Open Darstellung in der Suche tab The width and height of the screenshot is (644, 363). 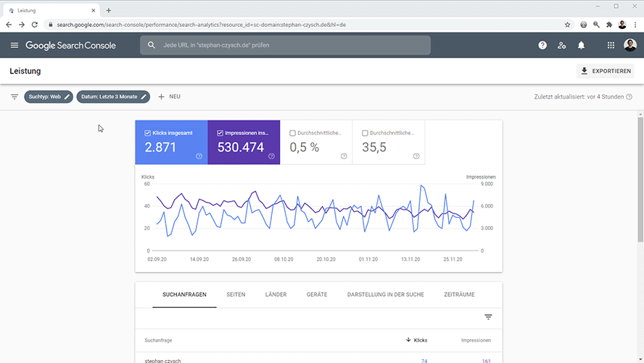[x=385, y=295]
